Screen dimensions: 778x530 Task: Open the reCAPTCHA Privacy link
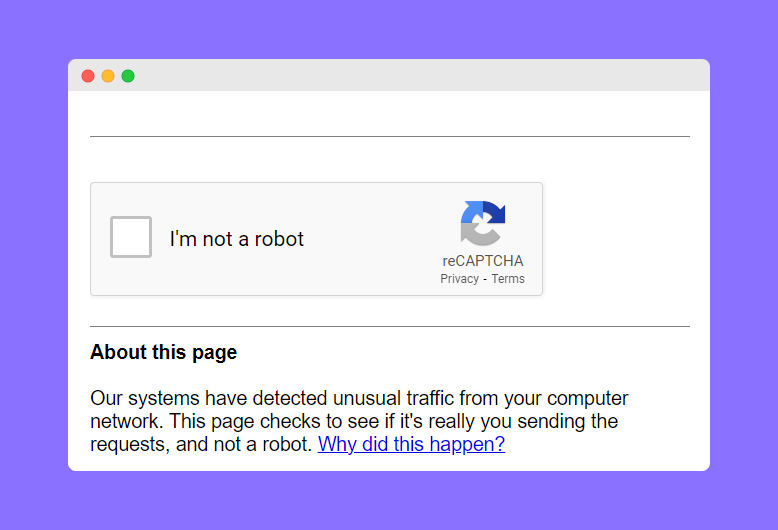click(x=459, y=279)
